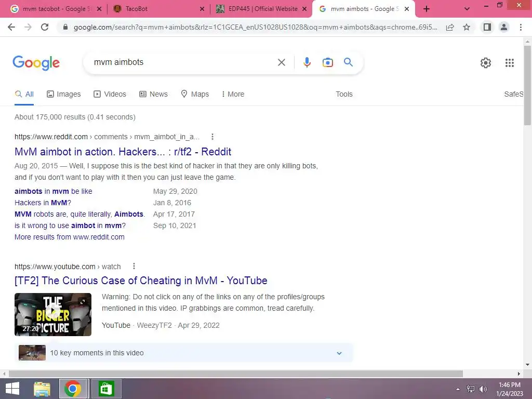Open 'aimbots in mvm be like' link

click(x=54, y=191)
